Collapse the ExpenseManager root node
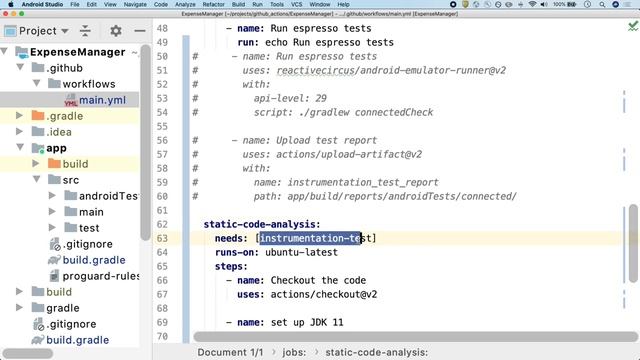This screenshot has width=640, height=360. [4, 51]
